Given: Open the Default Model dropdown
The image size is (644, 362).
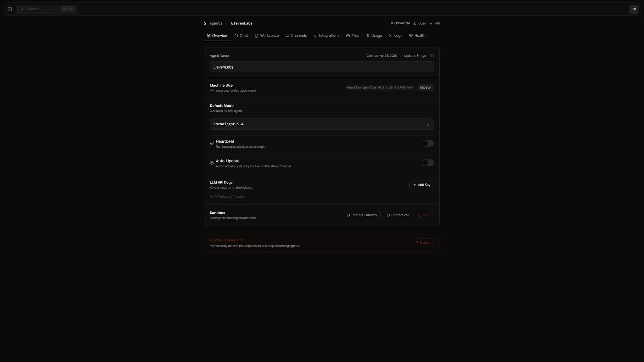Looking at the screenshot, I should (x=322, y=124).
